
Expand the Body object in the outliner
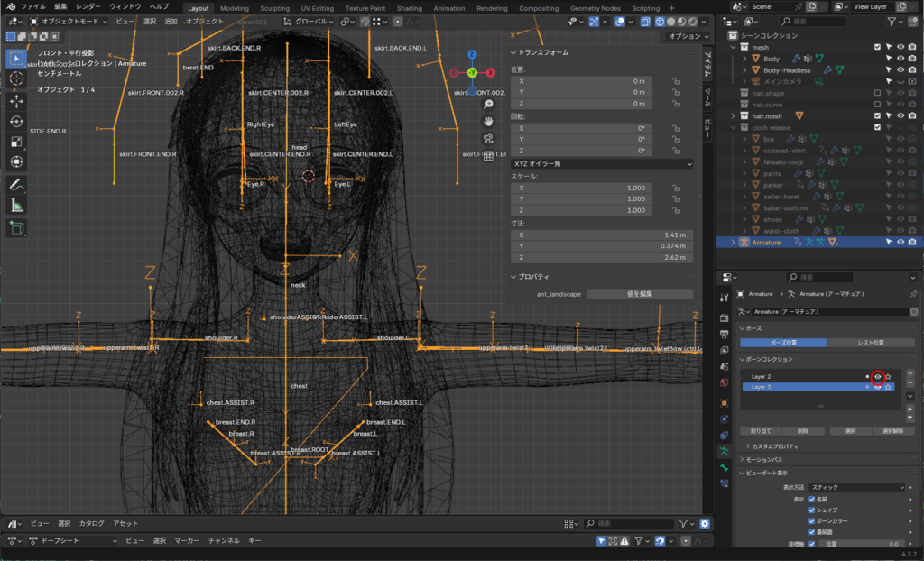coord(745,59)
